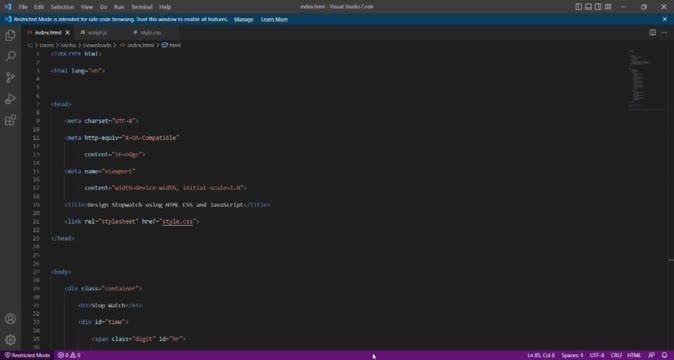Click the split editor right icon
The height and width of the screenshot is (360, 674).
(x=653, y=32)
